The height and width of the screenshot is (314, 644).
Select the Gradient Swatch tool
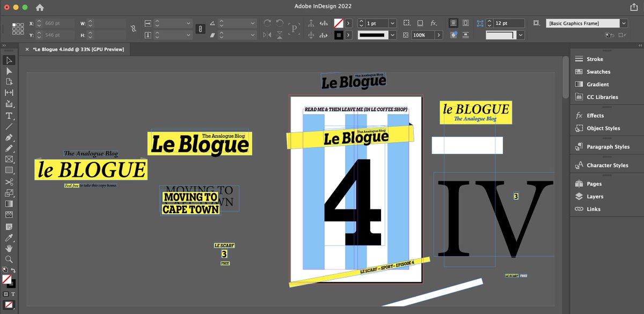9,204
